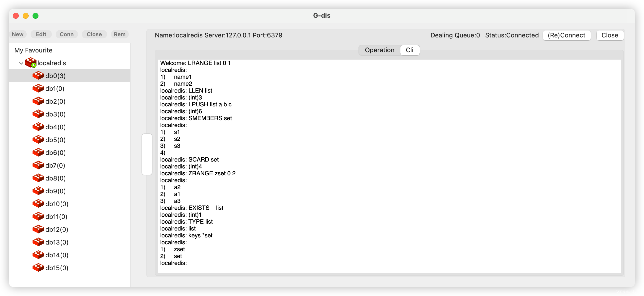
Task: Click the db5(0) database icon
Action: click(x=38, y=140)
